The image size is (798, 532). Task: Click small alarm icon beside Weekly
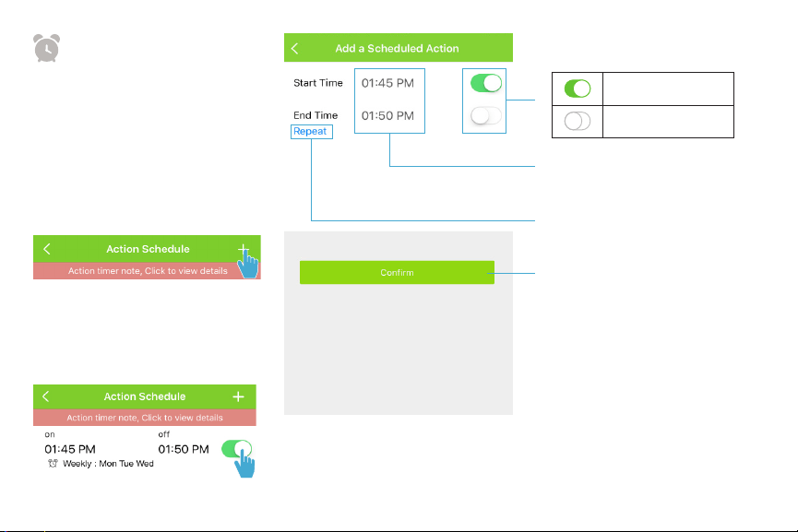(x=53, y=464)
